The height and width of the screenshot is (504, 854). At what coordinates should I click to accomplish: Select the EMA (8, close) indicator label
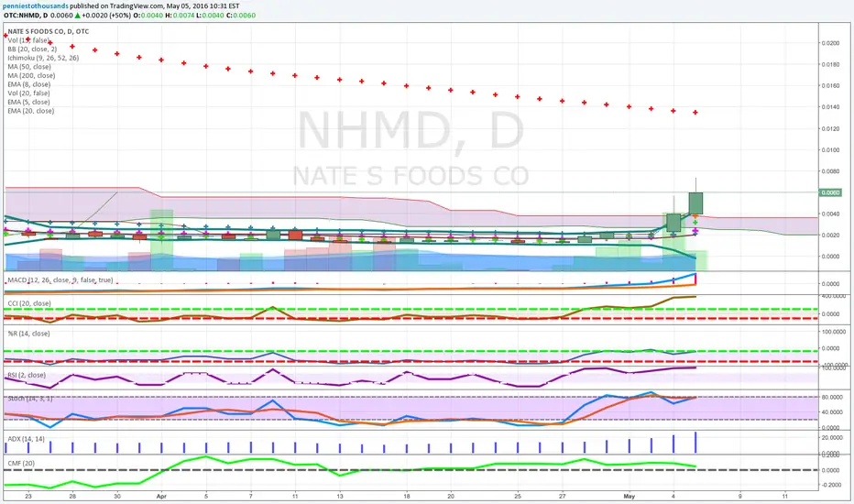click(x=29, y=84)
